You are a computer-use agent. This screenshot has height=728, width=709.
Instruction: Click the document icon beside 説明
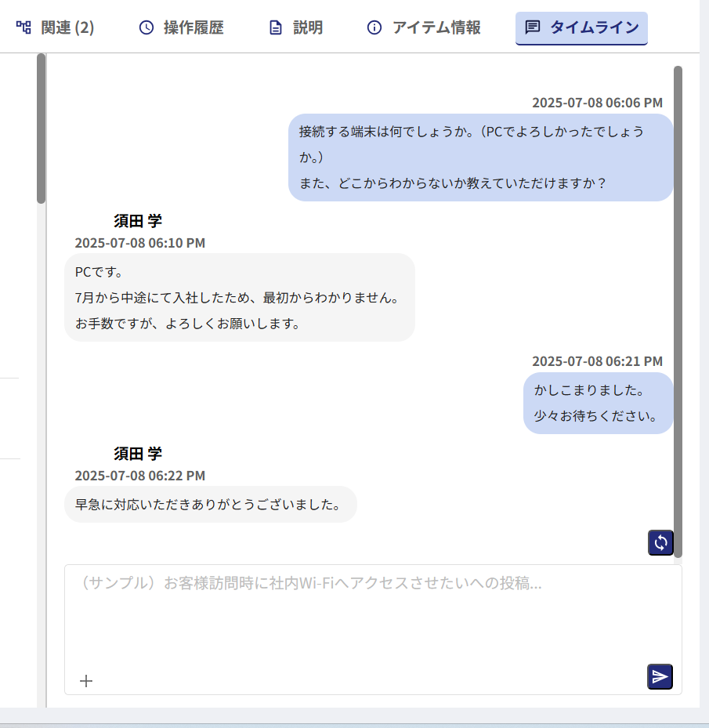[x=273, y=27]
